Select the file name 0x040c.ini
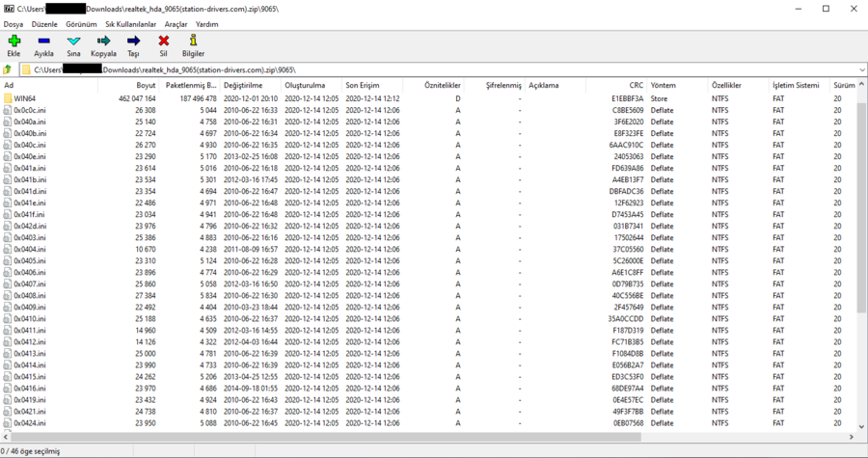 tap(31, 145)
